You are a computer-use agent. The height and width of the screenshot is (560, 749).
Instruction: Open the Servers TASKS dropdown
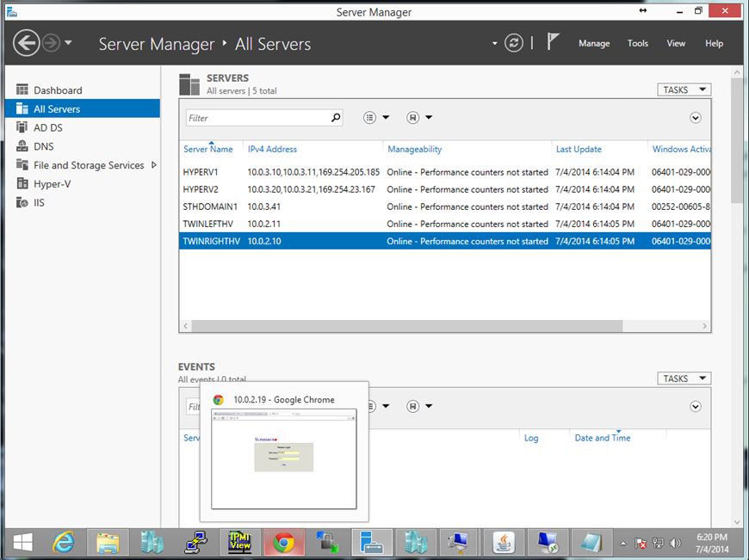click(684, 89)
